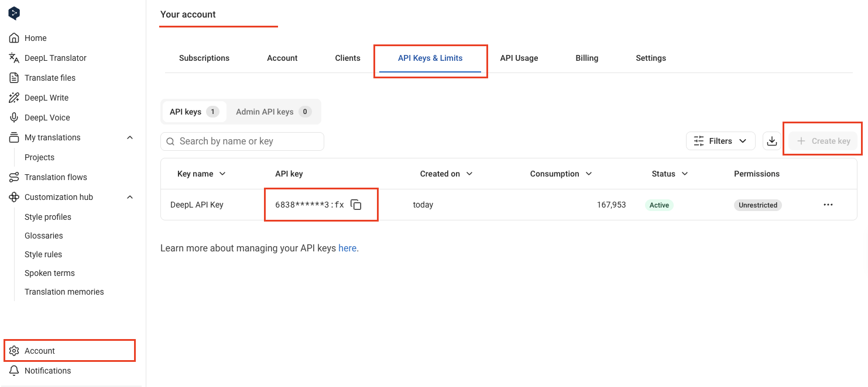Open Notifications via the bell icon
Image resolution: width=868 pixels, height=387 pixels.
pos(14,371)
